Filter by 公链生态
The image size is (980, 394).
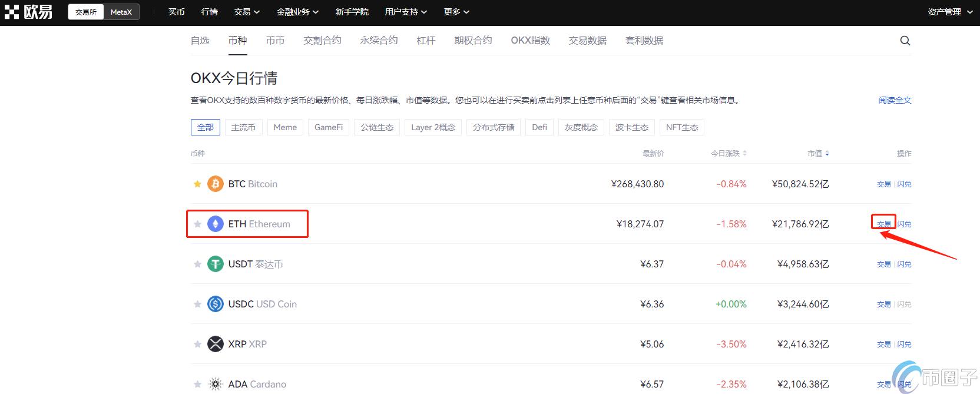pyautogui.click(x=377, y=127)
